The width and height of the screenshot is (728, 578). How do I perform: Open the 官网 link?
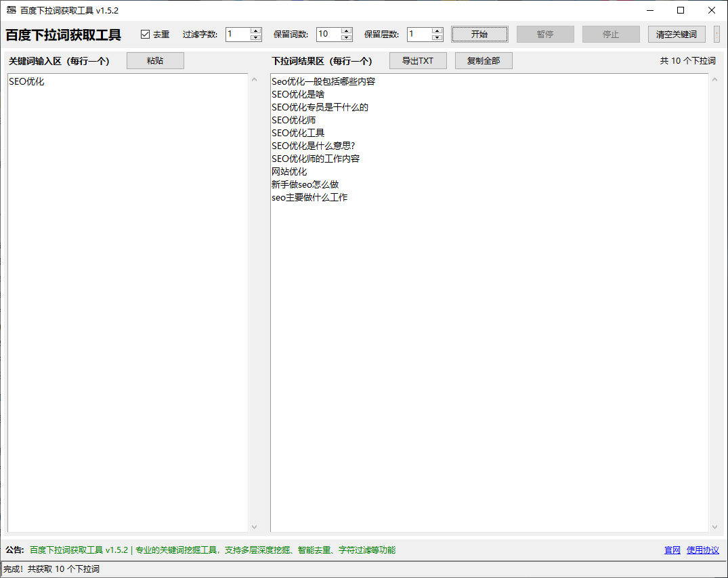click(x=672, y=550)
